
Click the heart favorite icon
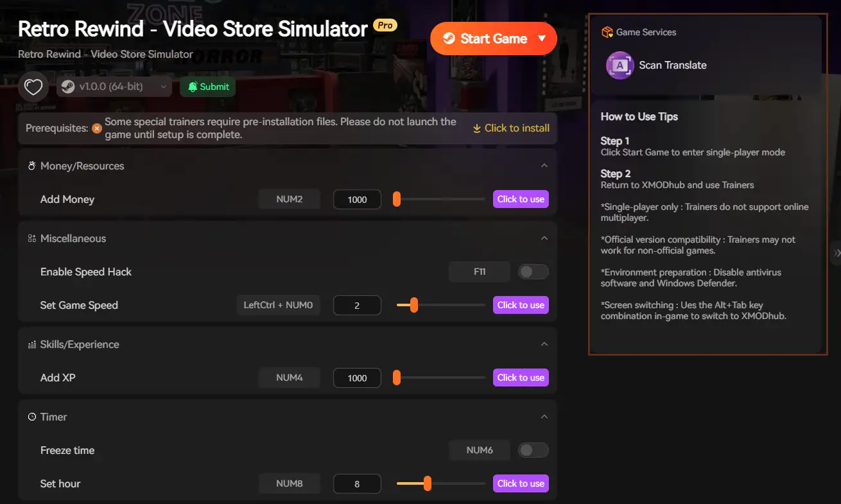(33, 85)
